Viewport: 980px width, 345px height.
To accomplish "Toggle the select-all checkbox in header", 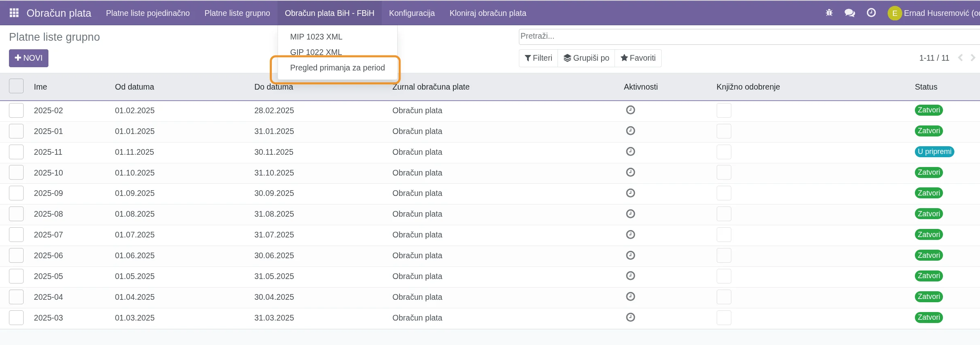I will pyautogui.click(x=16, y=86).
